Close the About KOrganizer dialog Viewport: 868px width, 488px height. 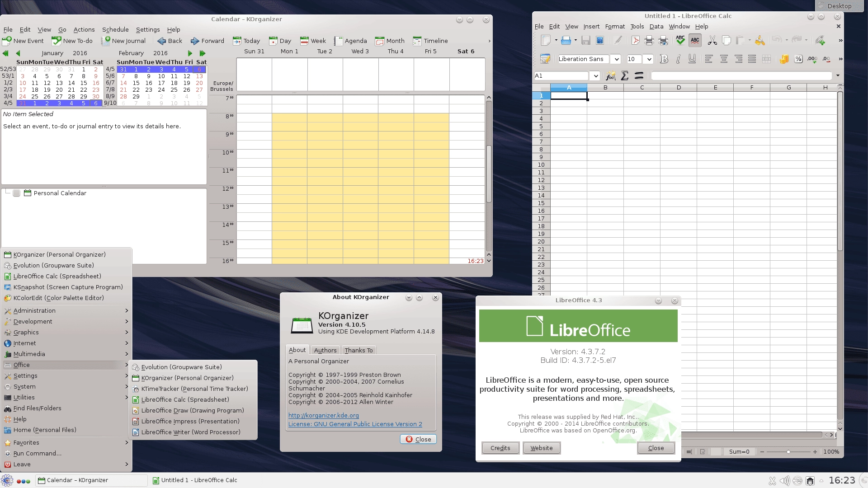418,439
